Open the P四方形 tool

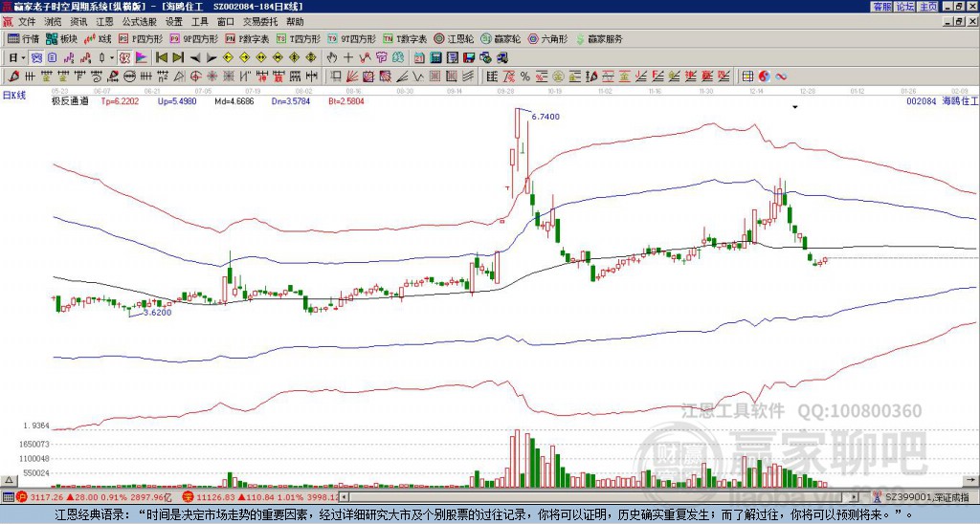pyautogui.click(x=141, y=38)
